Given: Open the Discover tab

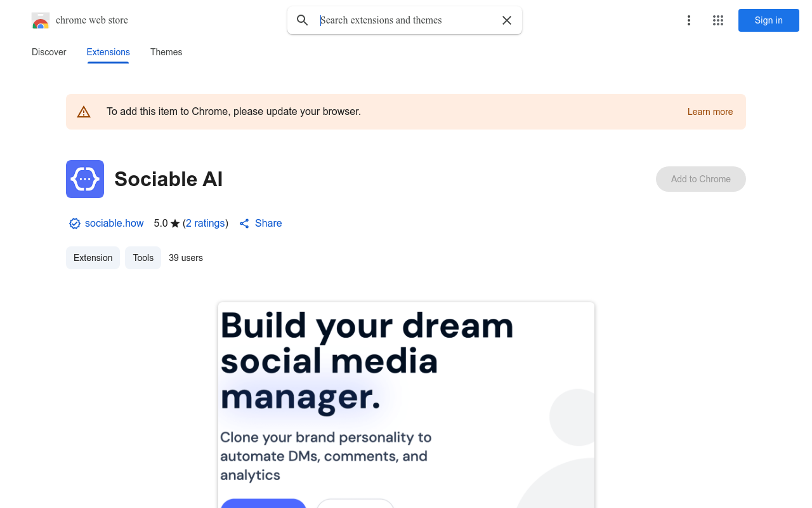Looking at the screenshot, I should 49,52.
